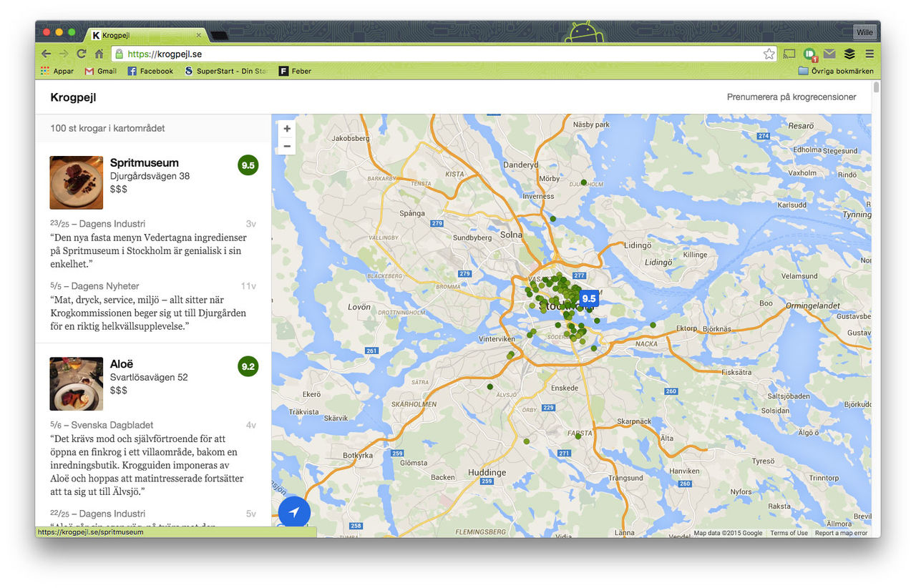Click the Wille profile button

[864, 32]
